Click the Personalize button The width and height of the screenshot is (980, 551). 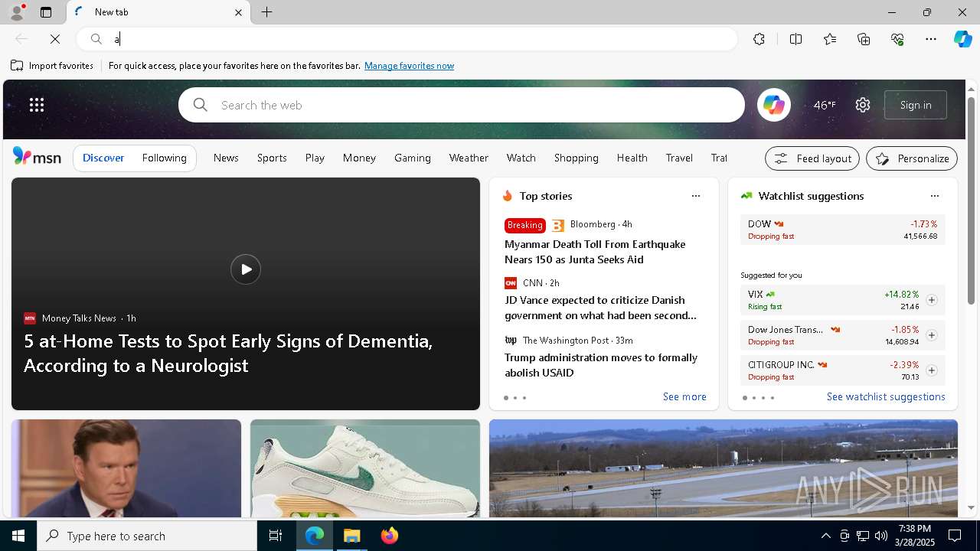coord(912,158)
